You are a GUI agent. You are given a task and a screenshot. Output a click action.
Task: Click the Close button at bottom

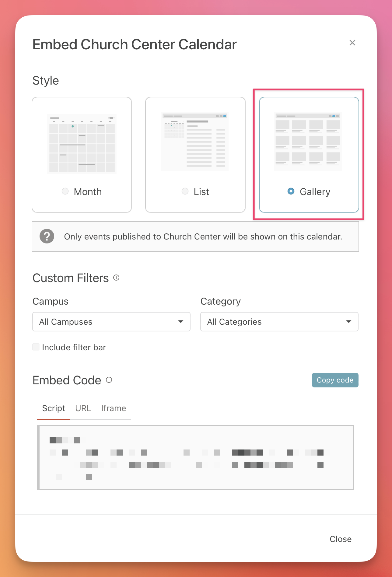[340, 539]
